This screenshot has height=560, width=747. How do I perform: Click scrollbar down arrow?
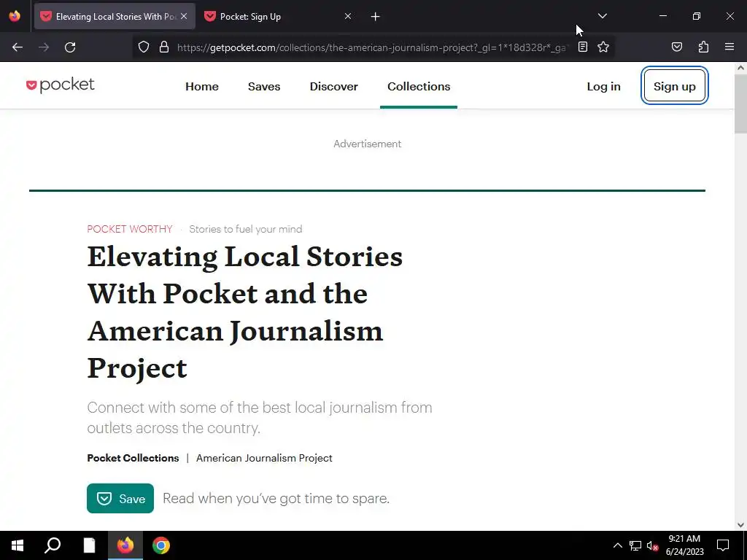740,525
